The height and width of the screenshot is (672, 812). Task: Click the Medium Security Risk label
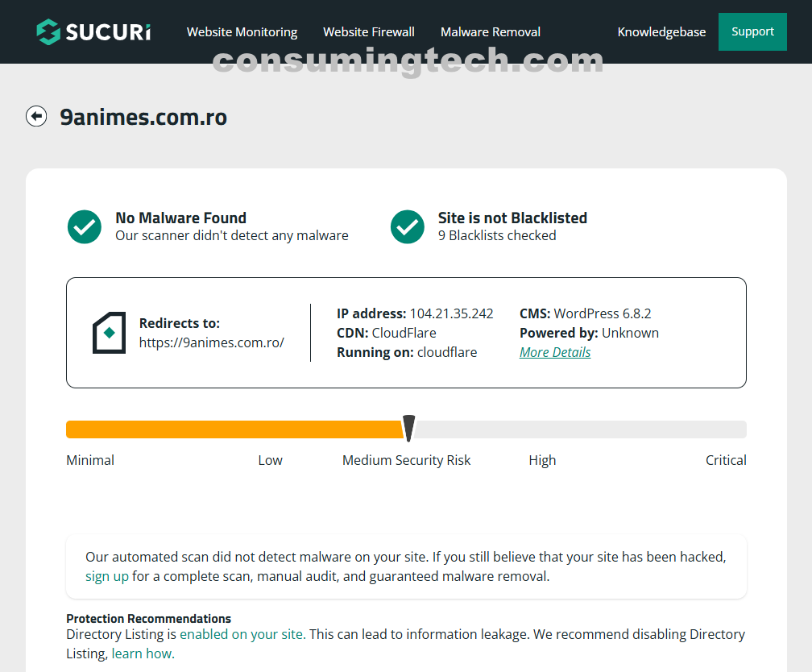point(406,460)
